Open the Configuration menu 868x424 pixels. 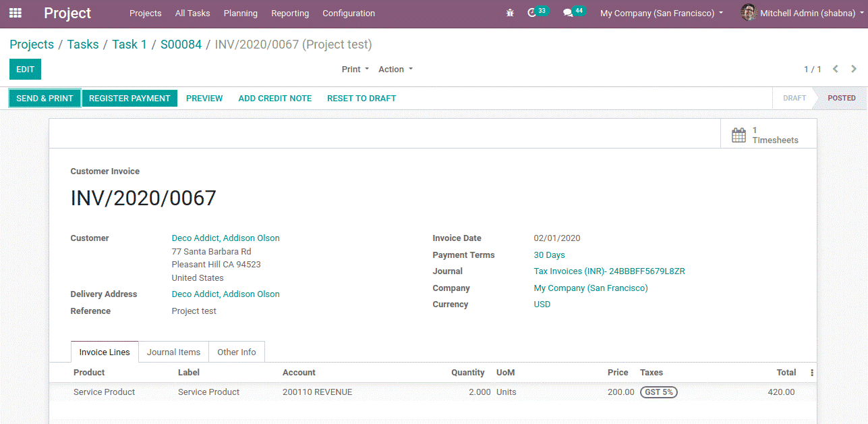click(x=349, y=13)
